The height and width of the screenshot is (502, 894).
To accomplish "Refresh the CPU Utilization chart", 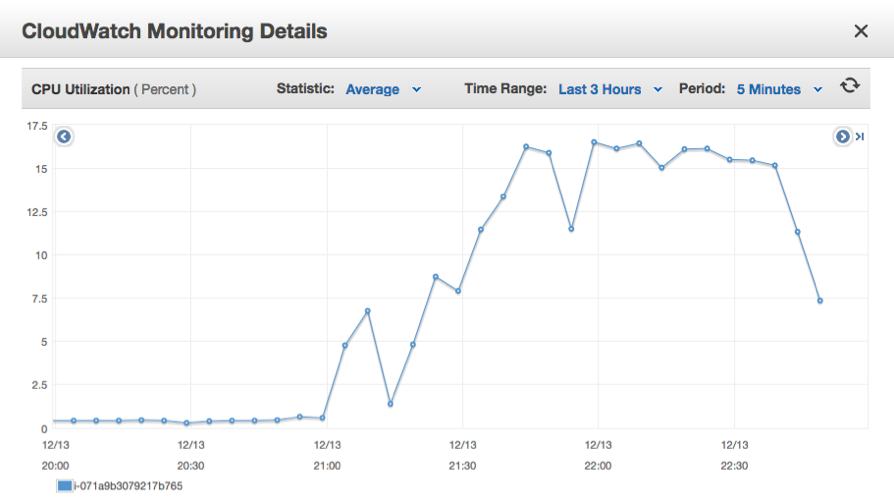I will pyautogui.click(x=850, y=86).
